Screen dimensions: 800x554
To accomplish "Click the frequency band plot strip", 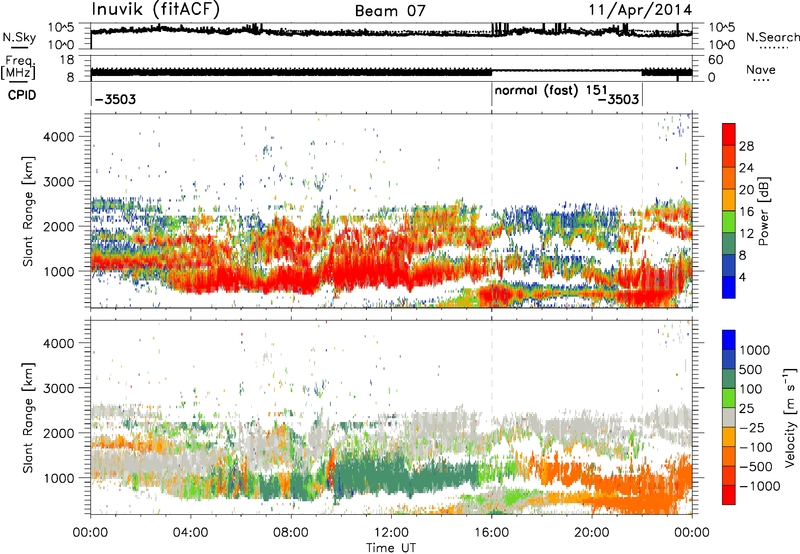I will pyautogui.click(x=391, y=72).
